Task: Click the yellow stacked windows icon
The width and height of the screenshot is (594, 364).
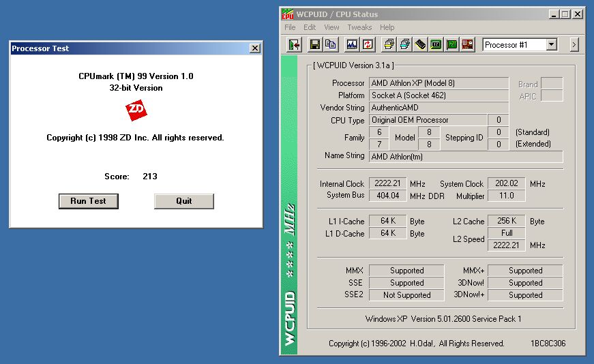Action: 389,45
